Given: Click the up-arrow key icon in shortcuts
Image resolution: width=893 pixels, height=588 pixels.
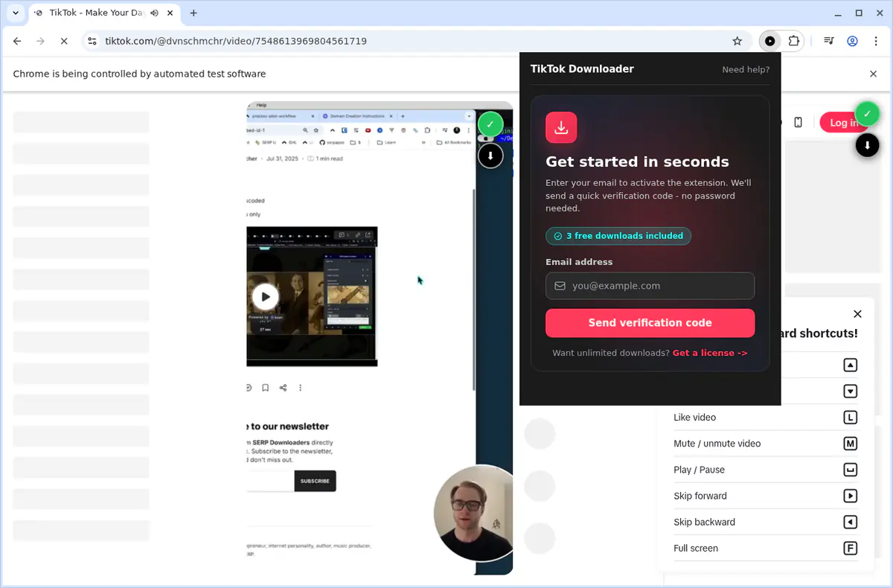Looking at the screenshot, I should tap(851, 365).
